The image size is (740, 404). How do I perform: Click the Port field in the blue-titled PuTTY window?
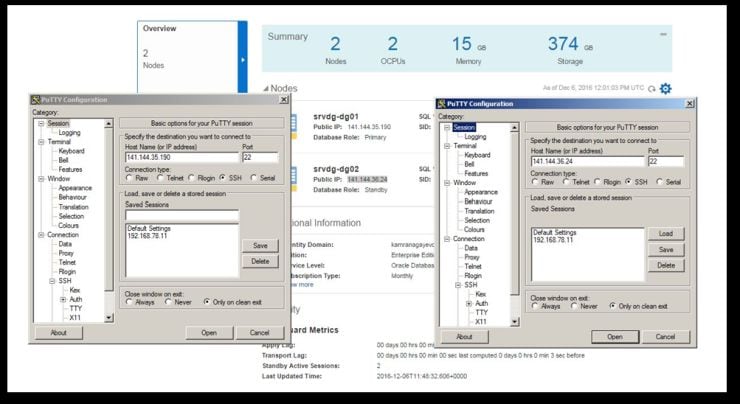pyautogui.click(x=666, y=161)
